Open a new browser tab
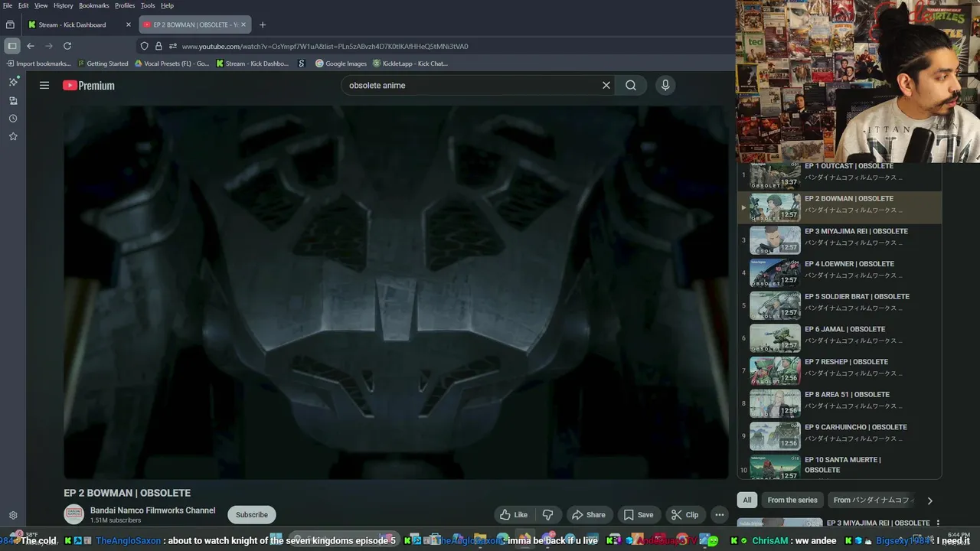Image resolution: width=980 pixels, height=551 pixels. point(263,24)
